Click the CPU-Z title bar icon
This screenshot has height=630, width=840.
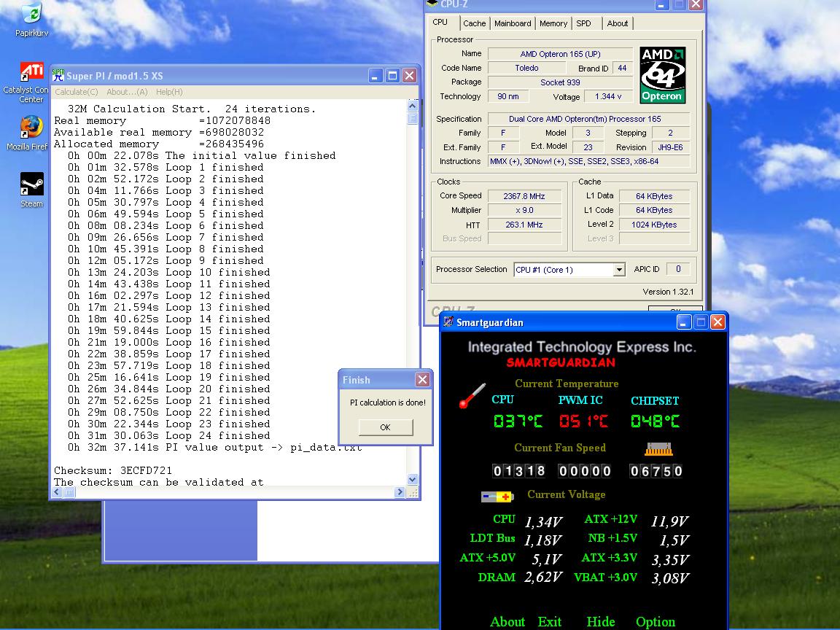point(432,4)
